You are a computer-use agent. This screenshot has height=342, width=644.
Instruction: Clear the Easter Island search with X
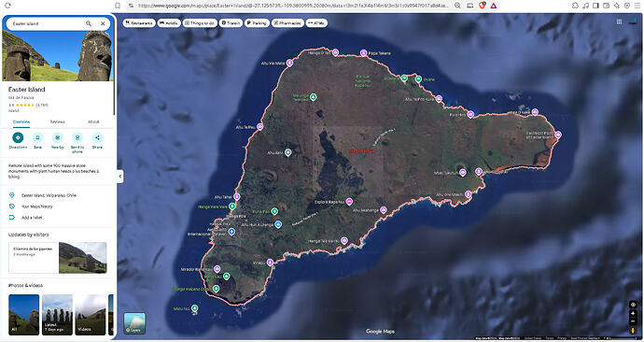[x=103, y=24]
